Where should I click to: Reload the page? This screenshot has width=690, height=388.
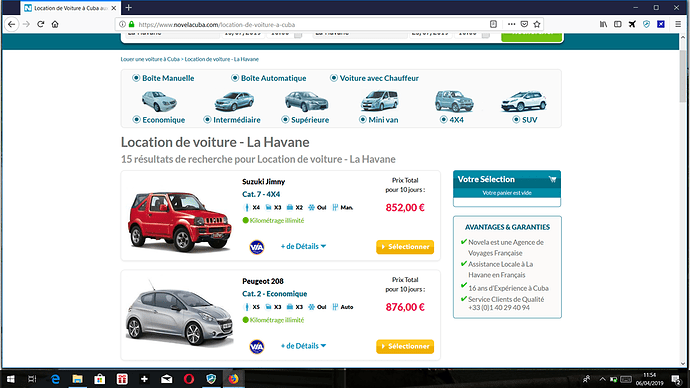tap(40, 24)
